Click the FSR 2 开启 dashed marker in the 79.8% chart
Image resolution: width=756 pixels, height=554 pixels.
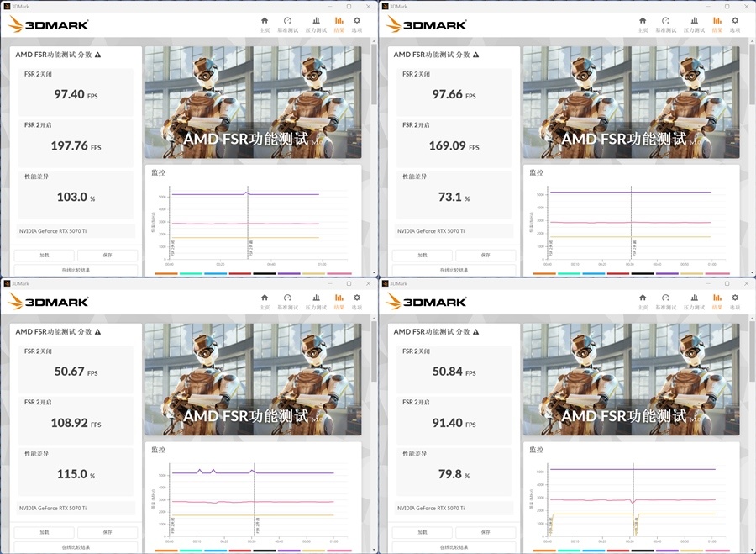coord(633,500)
